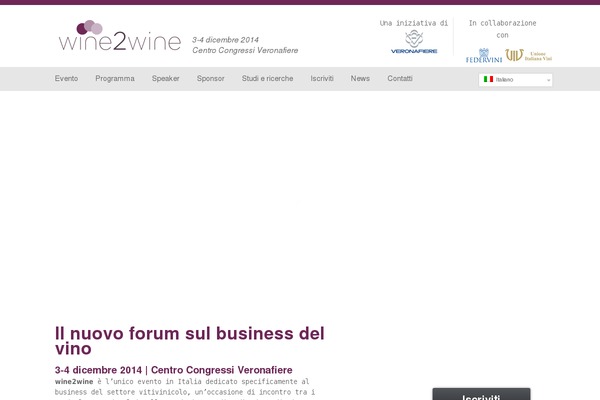Open the Speaker menu item
Screen dimensions: 600x400
(x=165, y=78)
